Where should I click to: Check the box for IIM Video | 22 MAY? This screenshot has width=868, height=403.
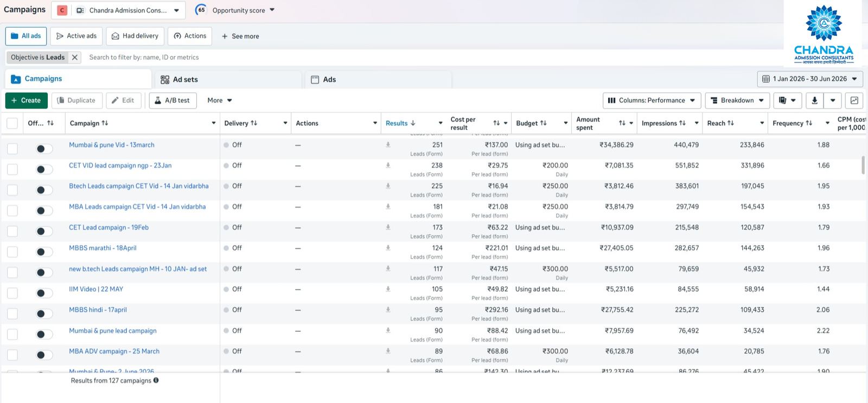coord(12,293)
